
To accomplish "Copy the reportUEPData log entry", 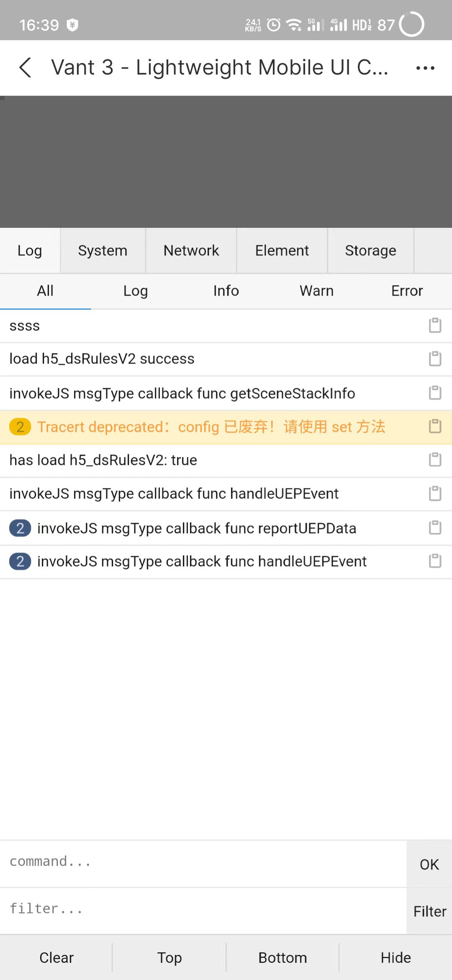I will (x=434, y=528).
